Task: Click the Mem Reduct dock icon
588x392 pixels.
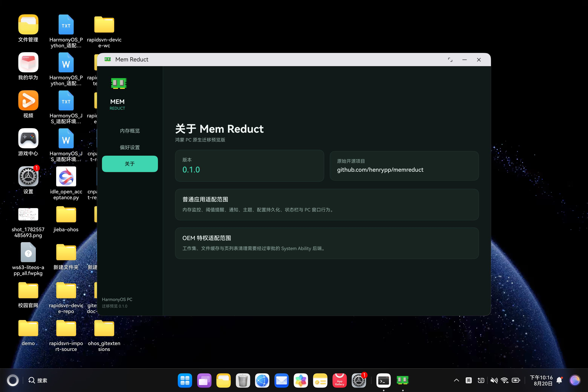Action: click(x=403, y=381)
